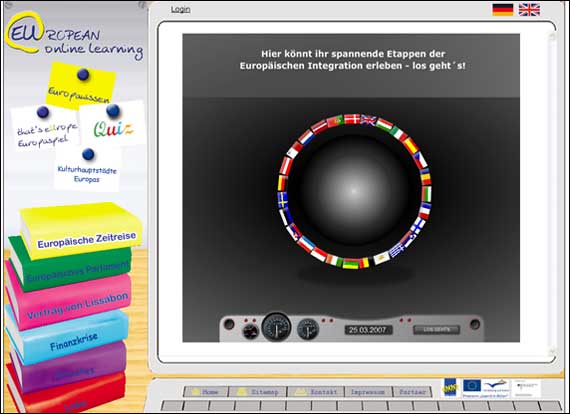This screenshot has width=570, height=414.
Task: Click the large center gauge dial
Action: tap(276, 327)
